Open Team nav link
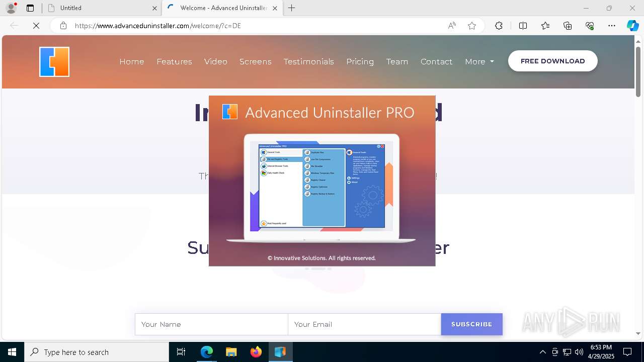The image size is (644, 362). point(397,61)
